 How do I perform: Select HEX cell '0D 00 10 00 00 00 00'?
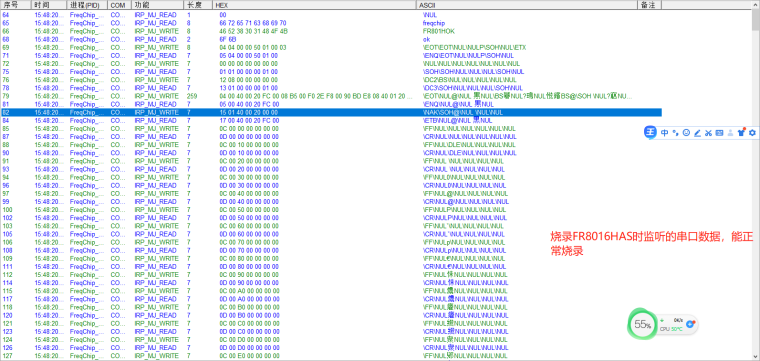click(x=249, y=153)
